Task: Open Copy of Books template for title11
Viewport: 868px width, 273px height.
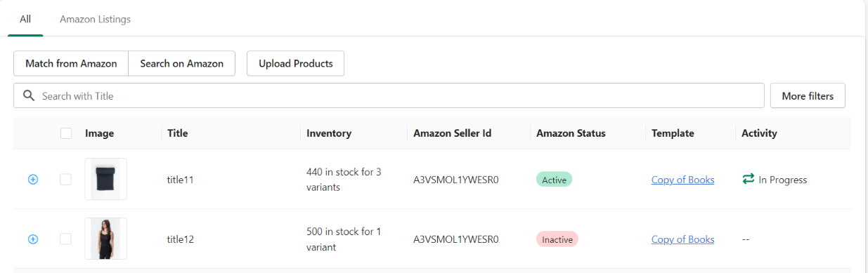Action: point(682,180)
